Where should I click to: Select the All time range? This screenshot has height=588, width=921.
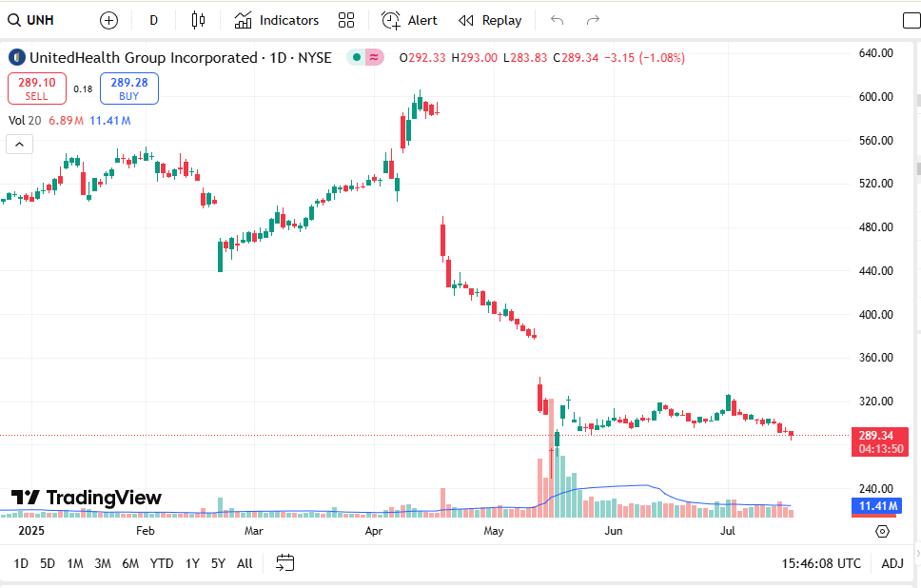[x=245, y=564]
